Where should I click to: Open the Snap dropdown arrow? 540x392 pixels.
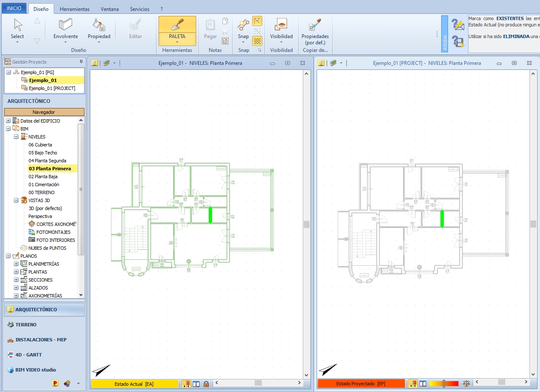click(x=243, y=42)
